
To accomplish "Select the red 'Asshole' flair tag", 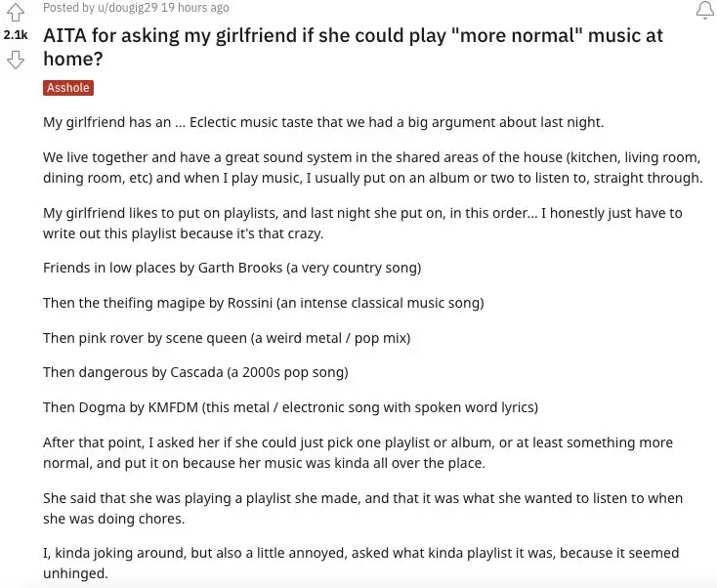I will (68, 87).
